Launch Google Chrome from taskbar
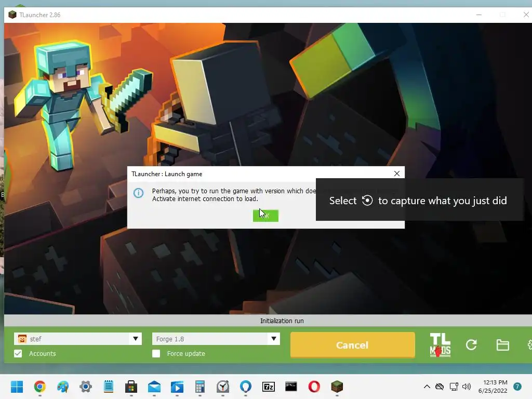Image resolution: width=532 pixels, height=399 pixels. coord(39,387)
